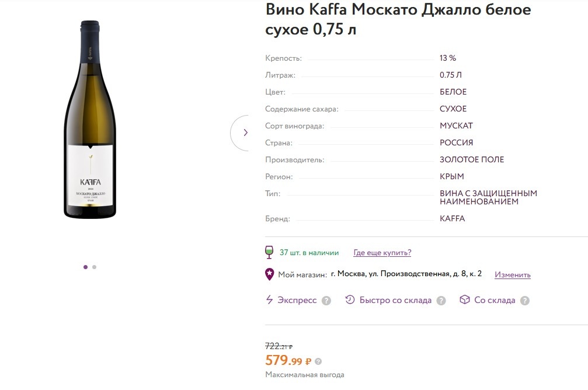
Task: Switch to the second image carousel dot
Action: pyautogui.click(x=95, y=267)
